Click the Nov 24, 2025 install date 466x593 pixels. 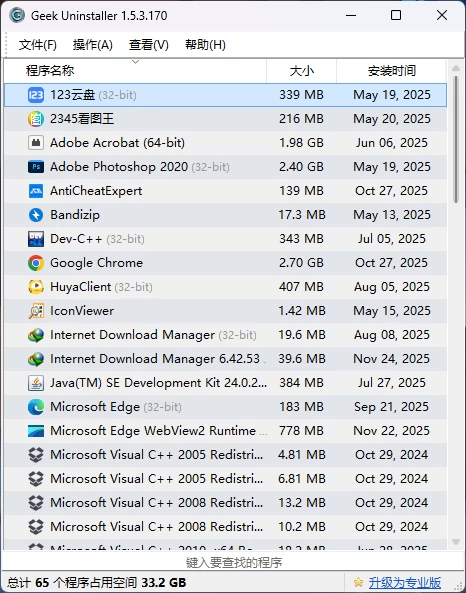pos(391,359)
